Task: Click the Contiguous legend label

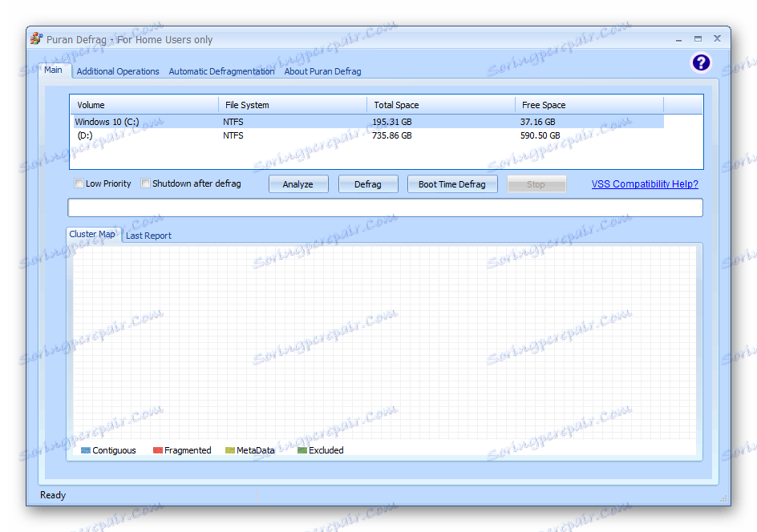Action: [x=114, y=450]
